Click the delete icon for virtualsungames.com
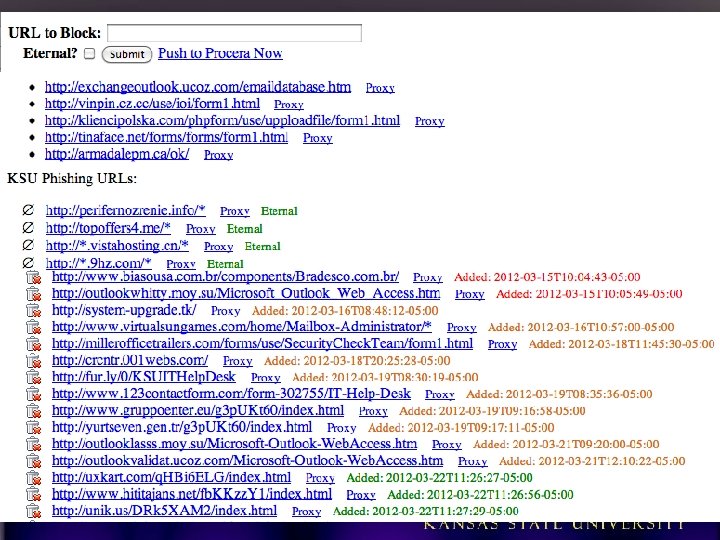This screenshot has width=720, height=540. pyautogui.click(x=34, y=327)
